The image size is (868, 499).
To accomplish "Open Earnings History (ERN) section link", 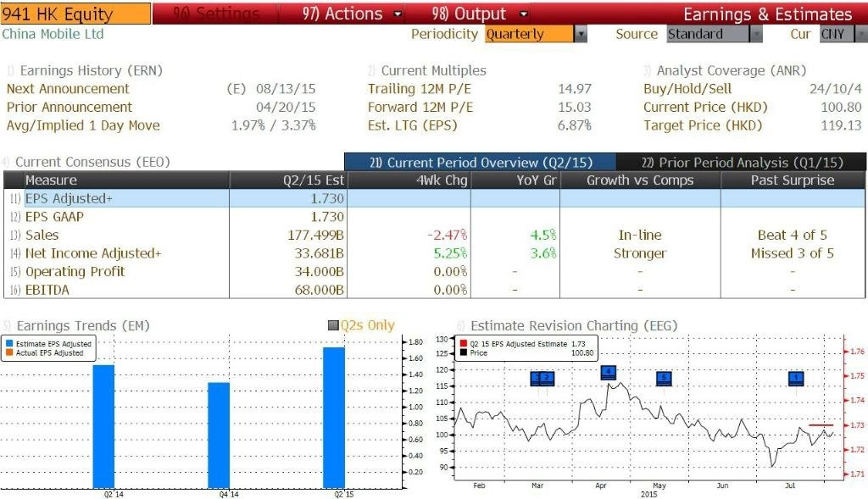I will [91, 71].
